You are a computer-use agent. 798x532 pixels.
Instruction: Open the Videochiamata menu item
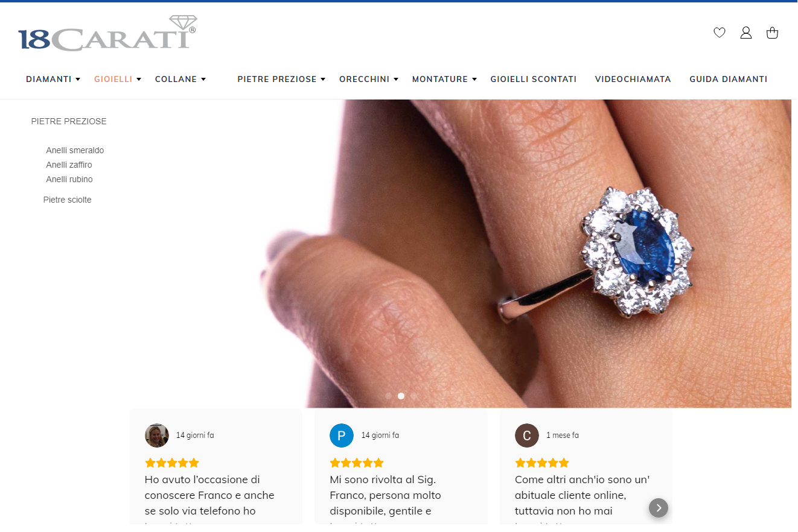[x=633, y=79]
